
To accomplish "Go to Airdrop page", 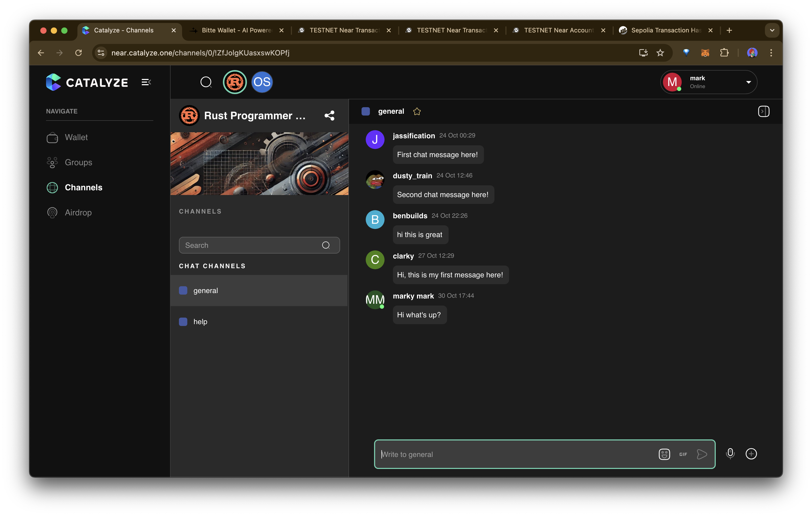I will coord(78,212).
